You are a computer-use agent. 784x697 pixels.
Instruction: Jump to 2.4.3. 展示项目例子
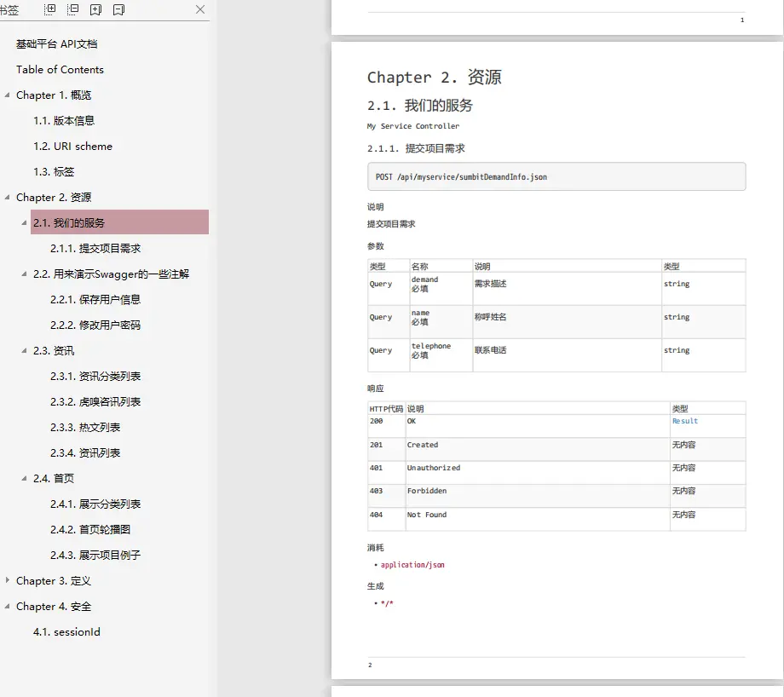tap(95, 555)
